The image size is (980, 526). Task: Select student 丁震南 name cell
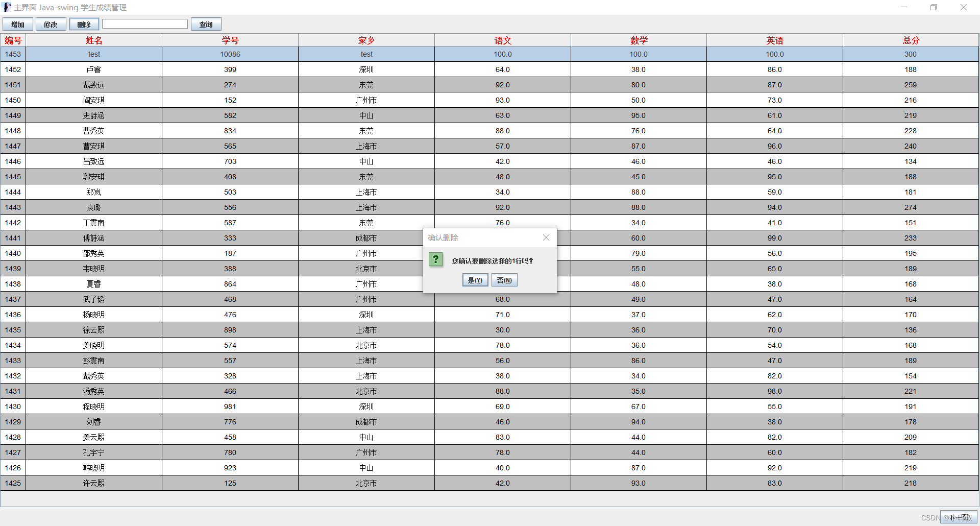coord(94,223)
